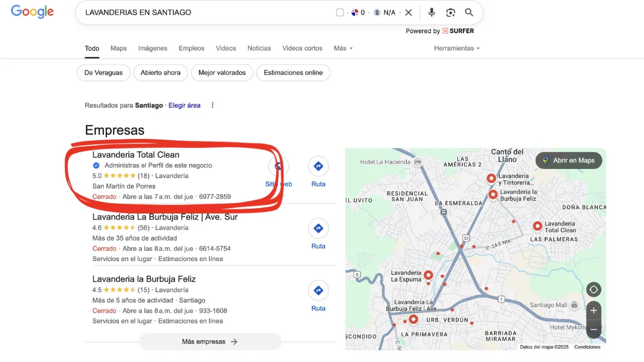Zoom in the map with the plus button
The image size is (644, 362).
tap(594, 311)
